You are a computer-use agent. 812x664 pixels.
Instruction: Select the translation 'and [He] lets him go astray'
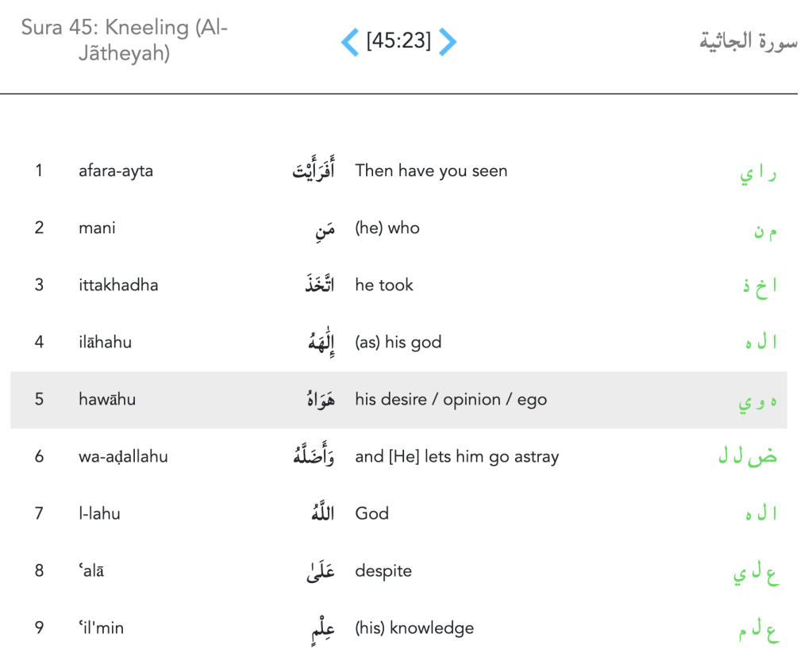pyautogui.click(x=456, y=457)
